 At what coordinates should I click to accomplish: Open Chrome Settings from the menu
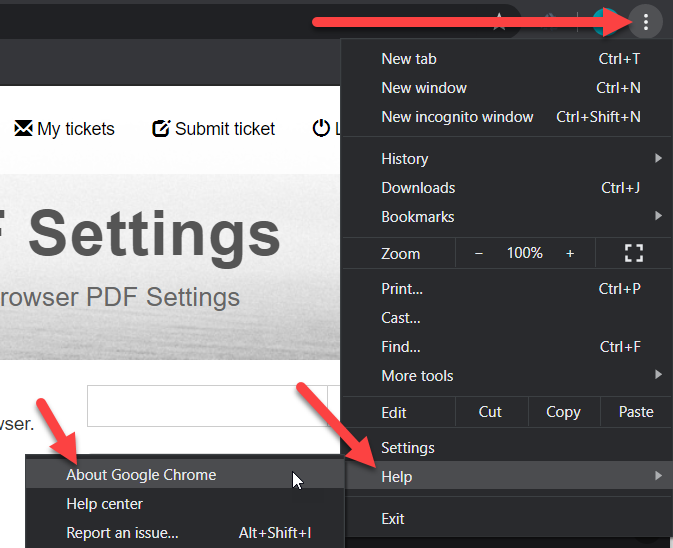pos(408,447)
